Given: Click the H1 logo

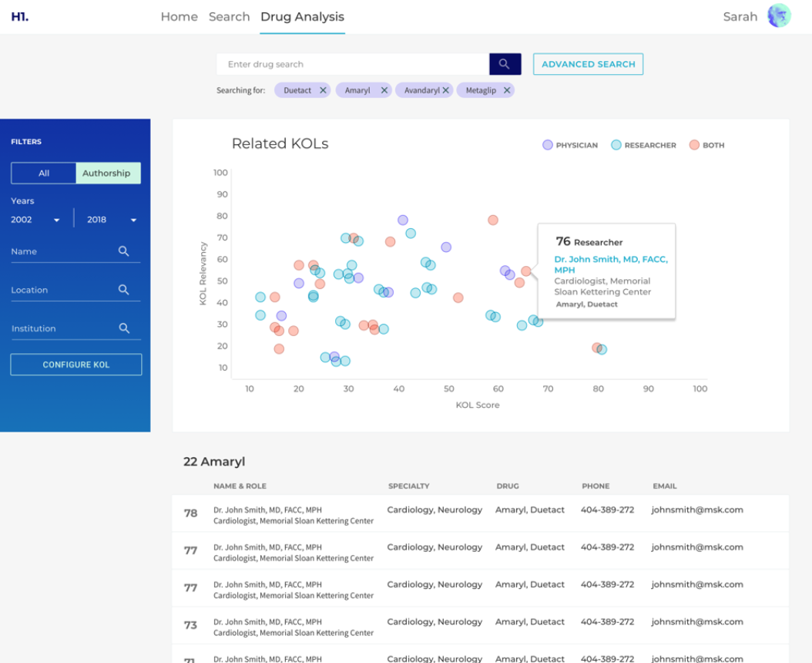Looking at the screenshot, I should 20,17.
